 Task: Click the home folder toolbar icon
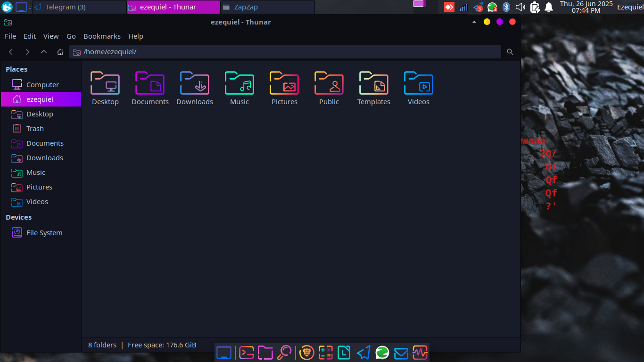[60, 52]
